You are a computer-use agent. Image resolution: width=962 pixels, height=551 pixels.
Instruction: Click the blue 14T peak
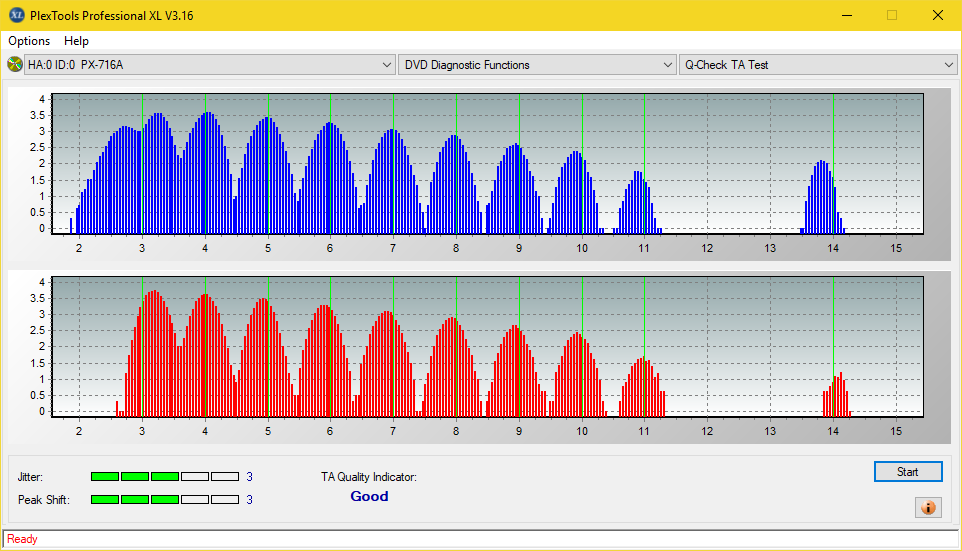[x=822, y=196]
